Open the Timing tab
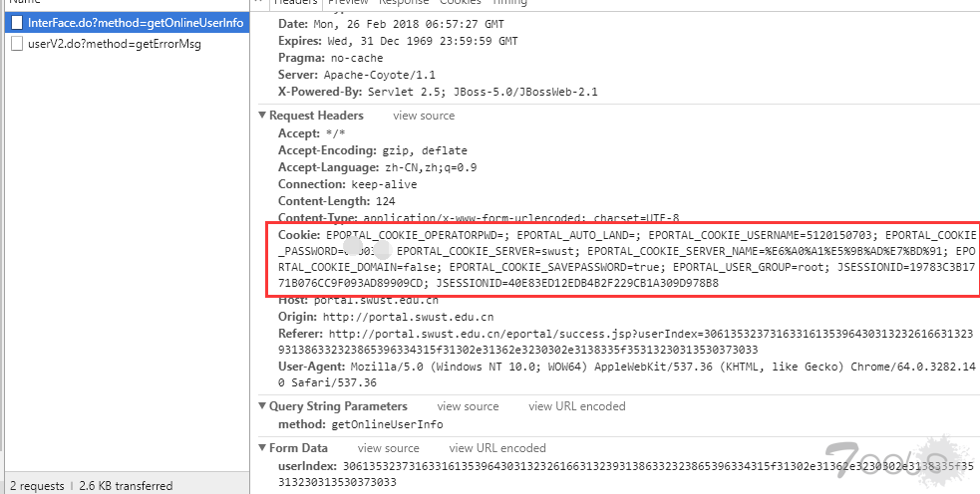This screenshot has height=494, width=980. pyautogui.click(x=510, y=3)
